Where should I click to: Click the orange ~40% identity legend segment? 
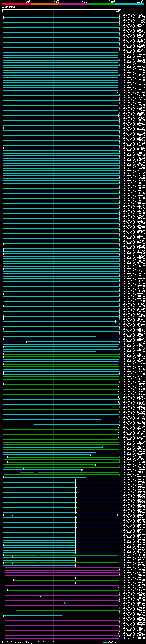45,4
